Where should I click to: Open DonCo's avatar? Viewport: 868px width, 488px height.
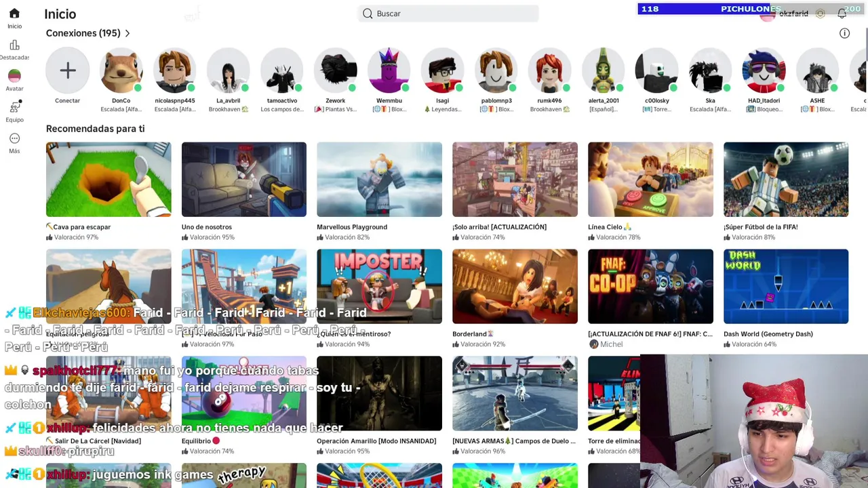121,70
